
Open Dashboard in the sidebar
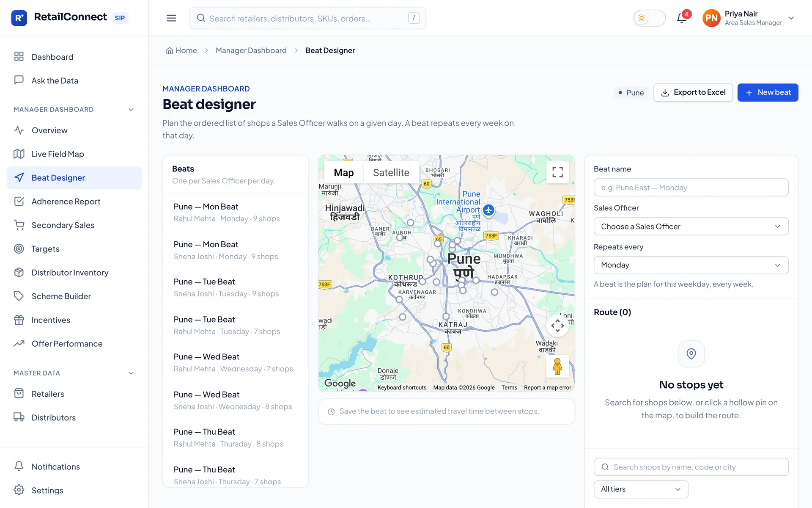(74, 57)
